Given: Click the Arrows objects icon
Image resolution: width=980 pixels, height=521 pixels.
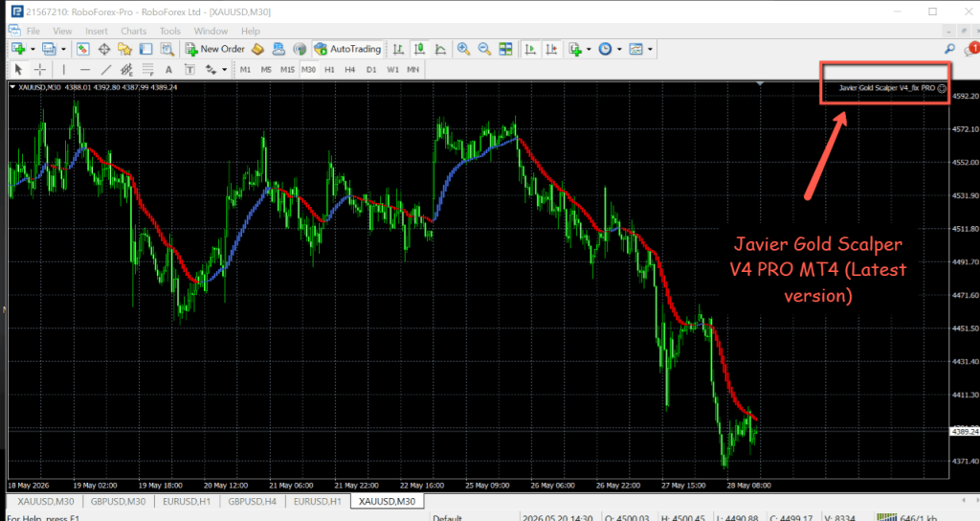Looking at the screenshot, I should pos(212,69).
